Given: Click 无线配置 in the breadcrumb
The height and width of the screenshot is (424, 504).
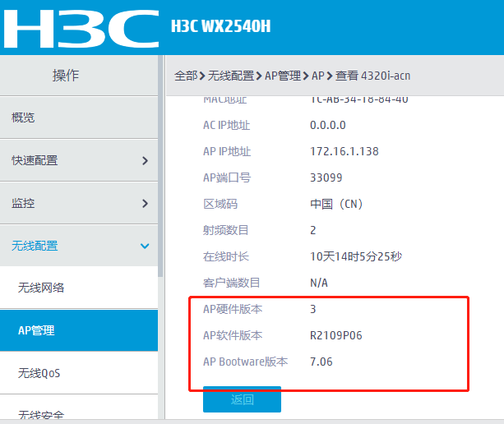Looking at the screenshot, I should (231, 76).
